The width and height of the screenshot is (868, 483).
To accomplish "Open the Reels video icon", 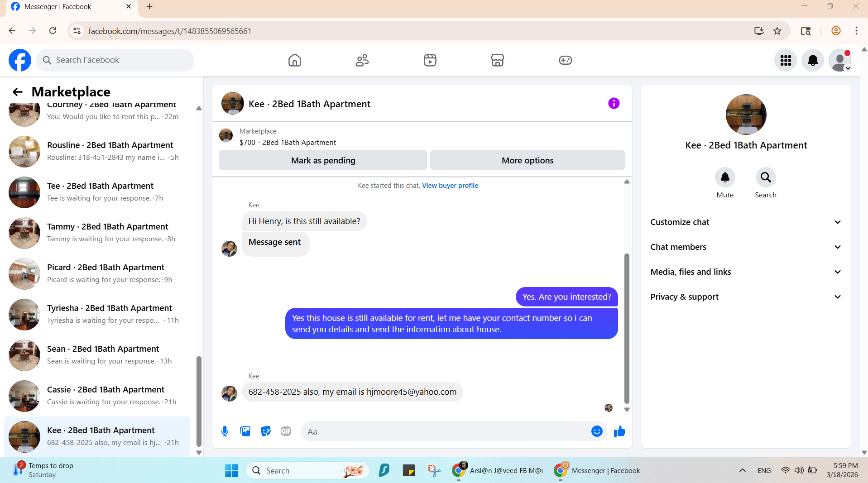I will pos(430,60).
